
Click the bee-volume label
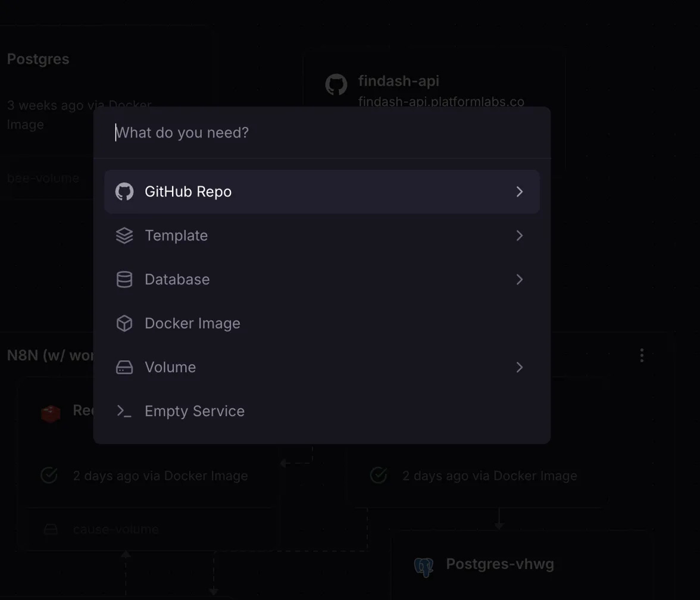click(43, 178)
